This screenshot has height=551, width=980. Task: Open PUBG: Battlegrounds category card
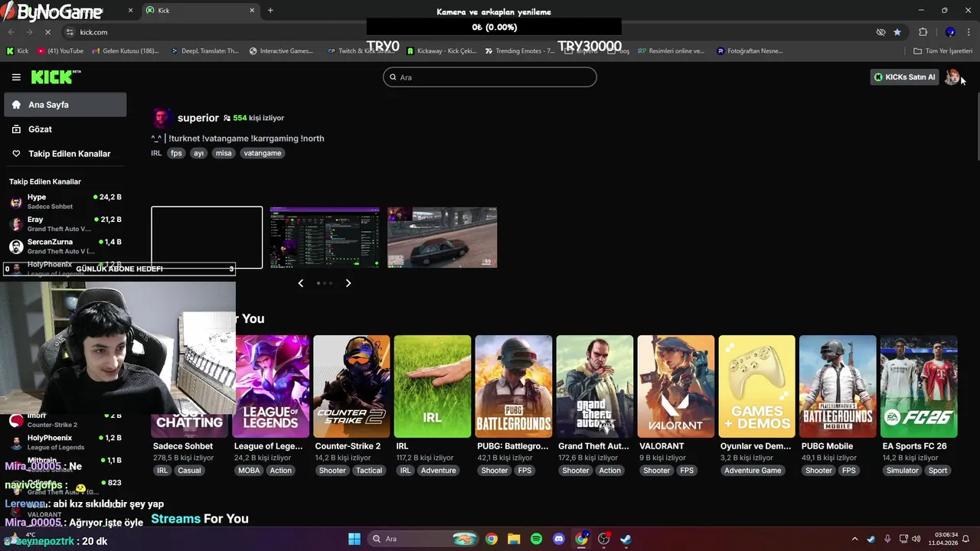[x=514, y=386]
